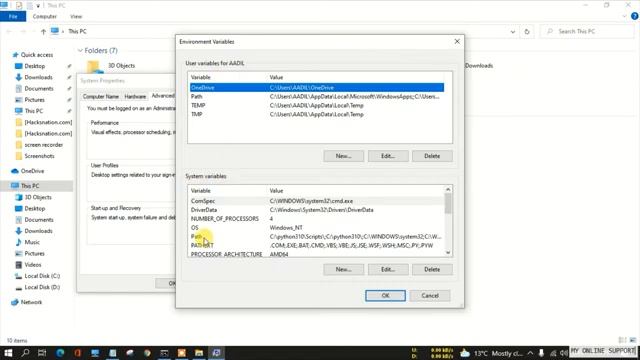Select the system Path variable row
Screen dimensions: 640x360
(x=317, y=237)
